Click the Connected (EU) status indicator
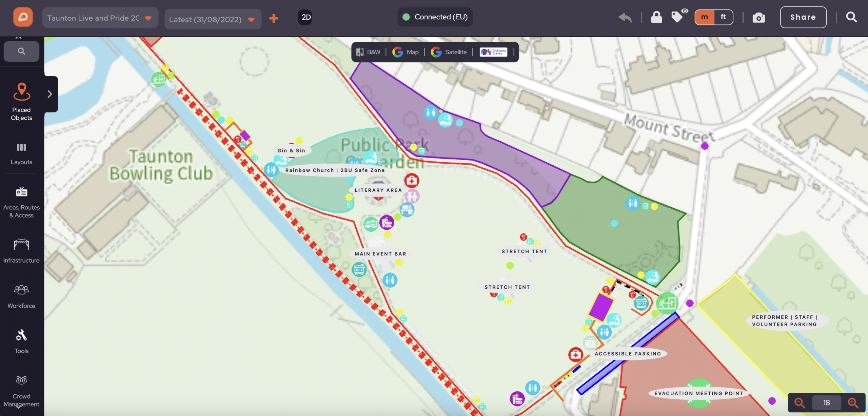The height and width of the screenshot is (416, 868). [435, 17]
